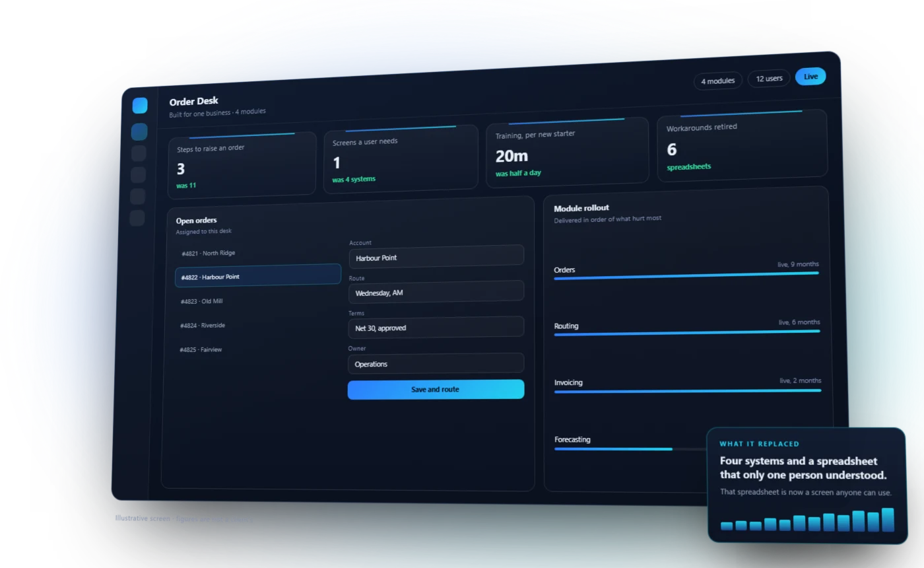Click the 'Assigned to this desk' caption
Viewport: 924px width, 568px height.
(x=203, y=232)
